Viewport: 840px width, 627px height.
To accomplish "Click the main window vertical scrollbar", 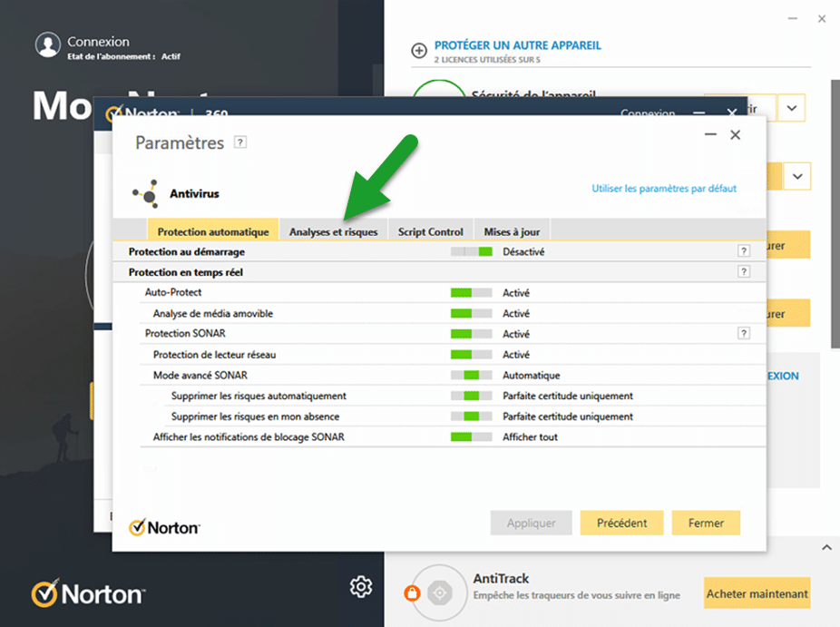I will click(x=835, y=214).
